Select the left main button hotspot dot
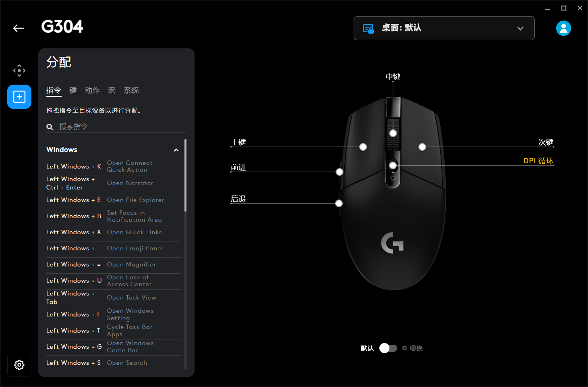588x387 pixels. (x=363, y=147)
